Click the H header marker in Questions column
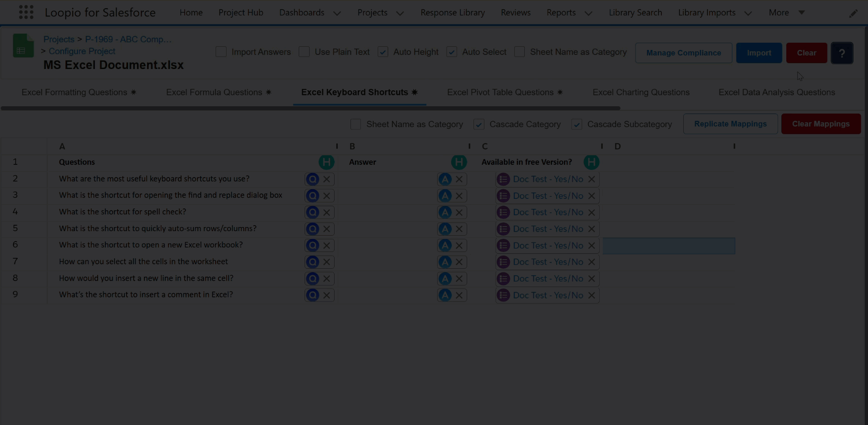Screen dimensions: 868x425 326,162
